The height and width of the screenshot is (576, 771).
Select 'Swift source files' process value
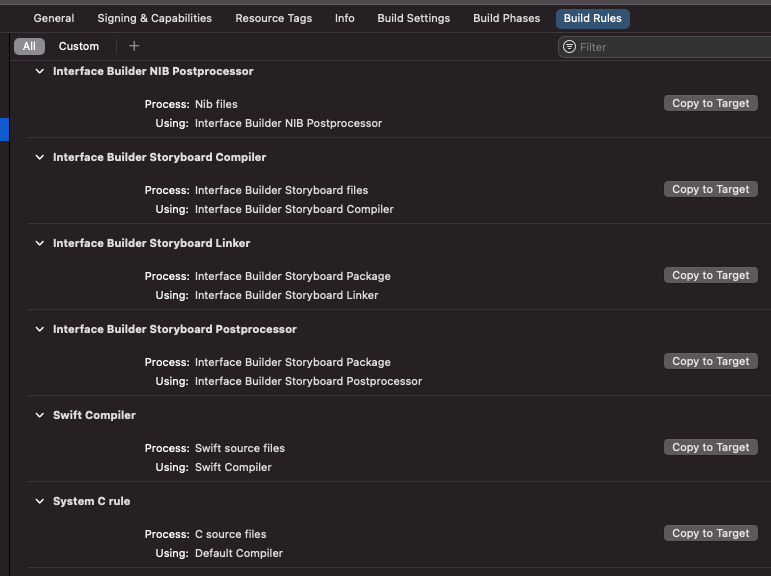[239, 449]
